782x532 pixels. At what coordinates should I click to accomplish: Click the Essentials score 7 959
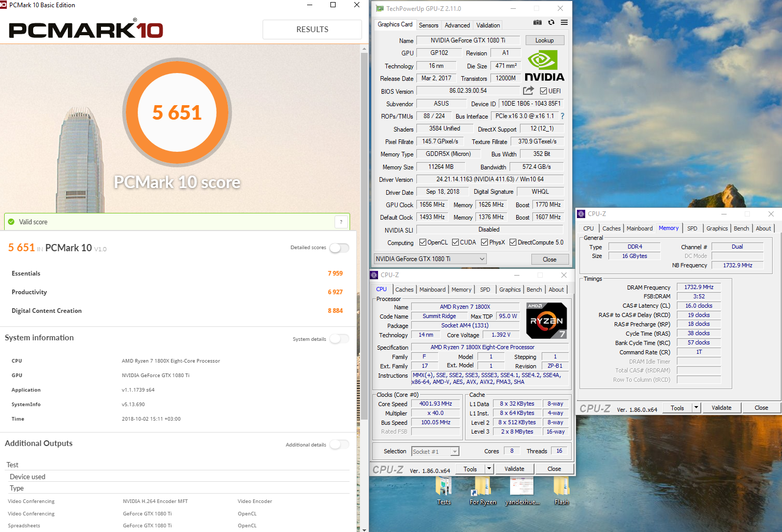[335, 274]
